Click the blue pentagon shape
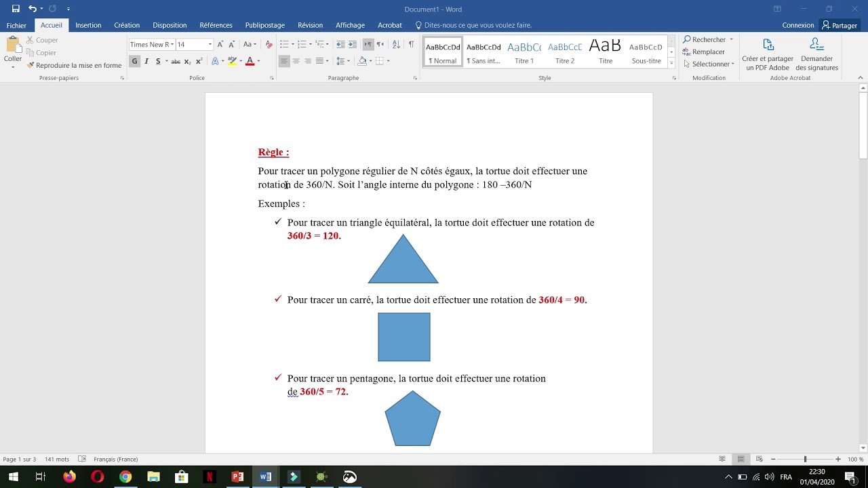 click(413, 418)
